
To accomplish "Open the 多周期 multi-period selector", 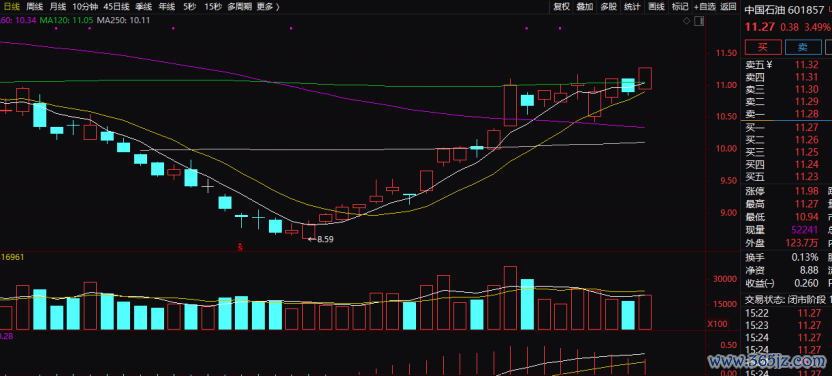I will point(238,7).
